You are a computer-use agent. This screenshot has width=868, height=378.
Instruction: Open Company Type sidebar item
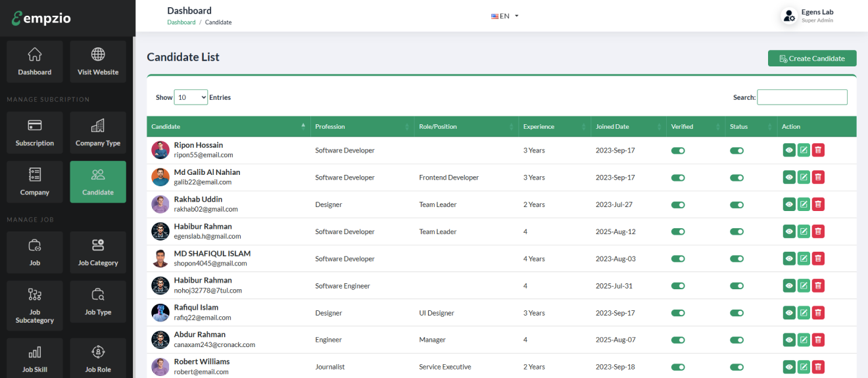(98, 133)
